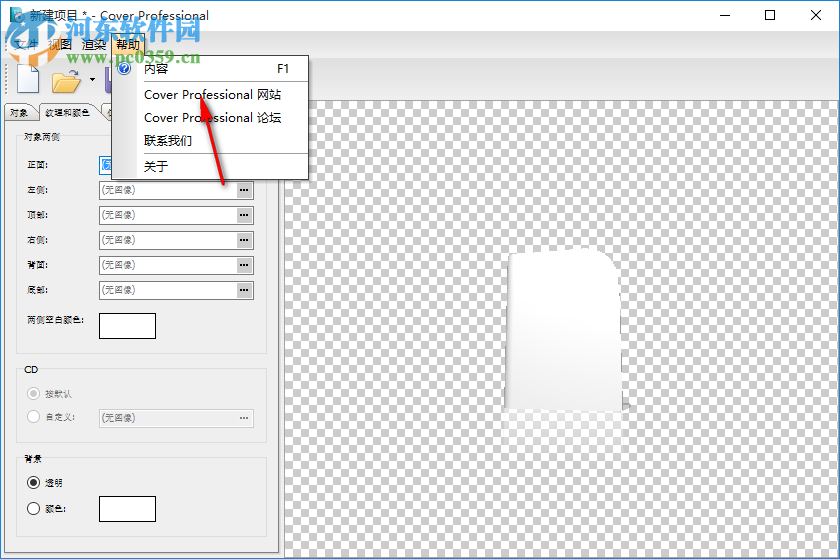Maximize the Cover Professional window
The image size is (840, 559).
coord(770,16)
